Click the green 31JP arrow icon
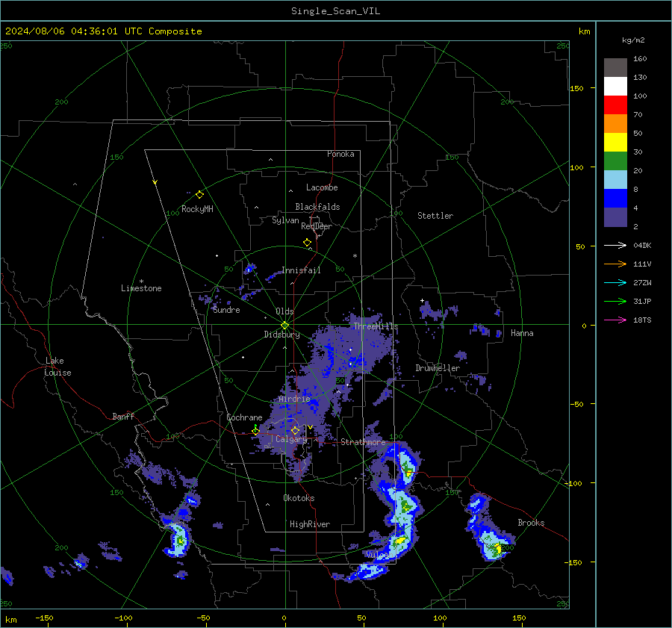Viewport: 672px width, 628px height. pyautogui.click(x=615, y=302)
